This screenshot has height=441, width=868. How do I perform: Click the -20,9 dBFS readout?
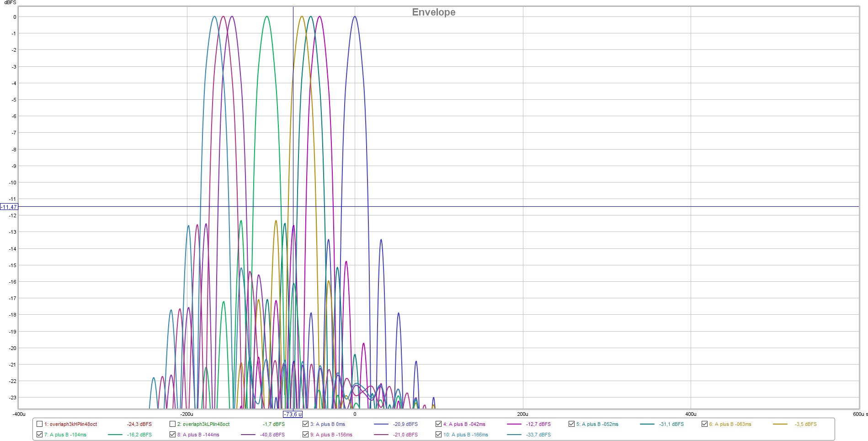point(405,425)
